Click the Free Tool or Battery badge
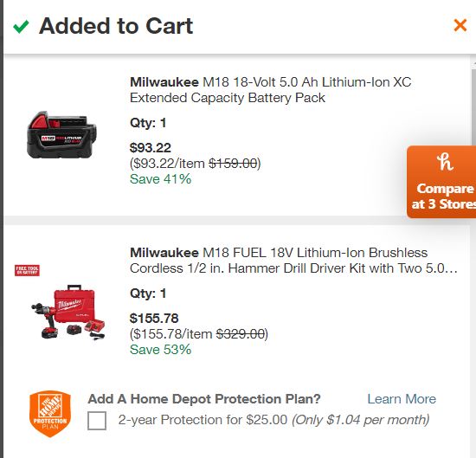476x458 pixels. click(27, 270)
